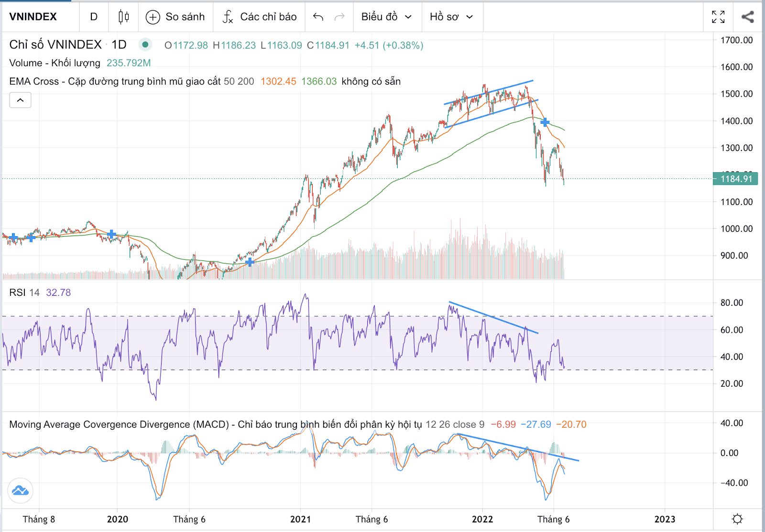The image size is (765, 532).
Task: Expand the Biểu đồ dropdown
Action: [x=386, y=17]
